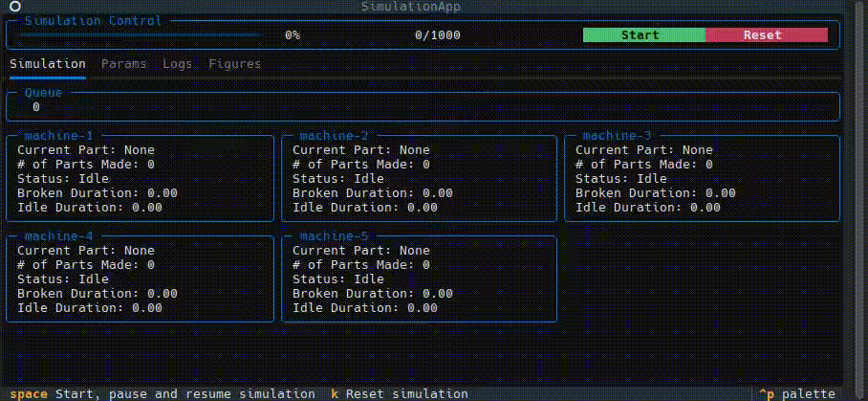Image resolution: width=868 pixels, height=401 pixels.
Task: Open the Logs tab
Action: 177,64
